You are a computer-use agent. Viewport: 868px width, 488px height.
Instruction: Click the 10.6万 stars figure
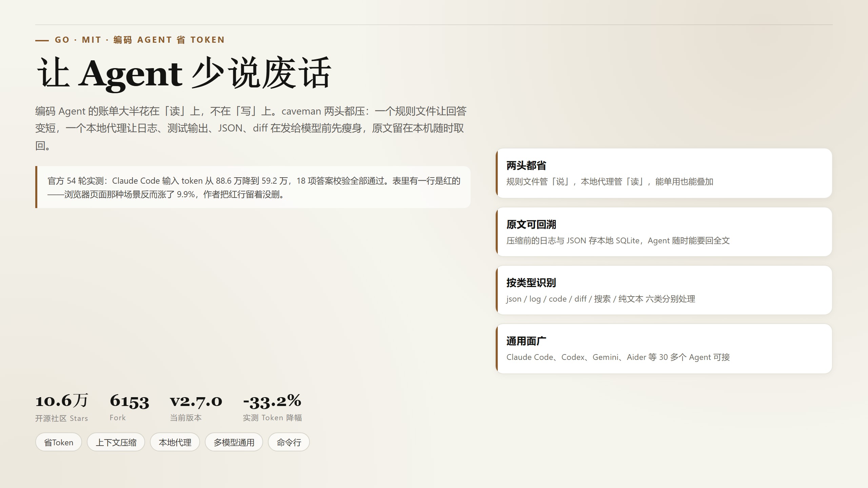click(x=62, y=401)
